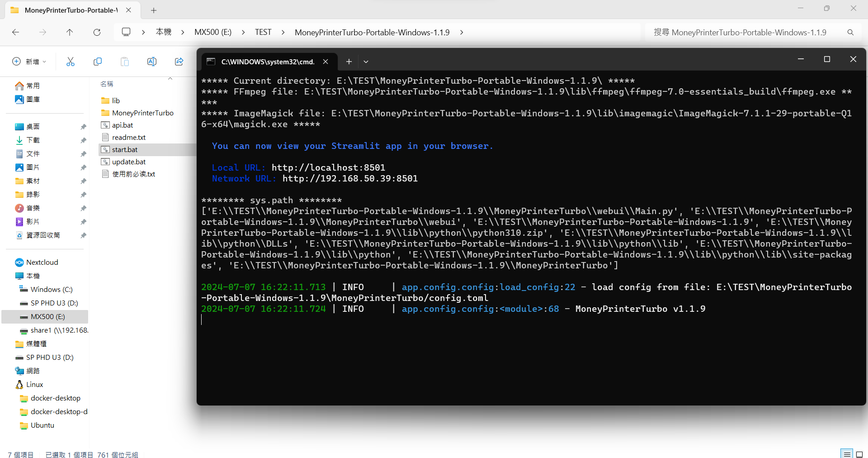Open 文件 (Documents) quick access folder
Screen dimensions: 868x458
pyautogui.click(x=33, y=153)
